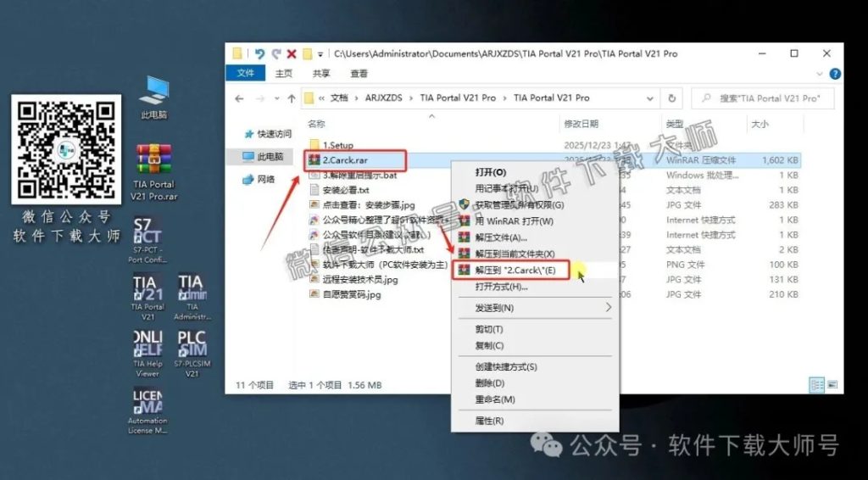Click the redo icon in title bar
Image resolution: width=868 pixels, height=480 pixels.
pos(275,53)
